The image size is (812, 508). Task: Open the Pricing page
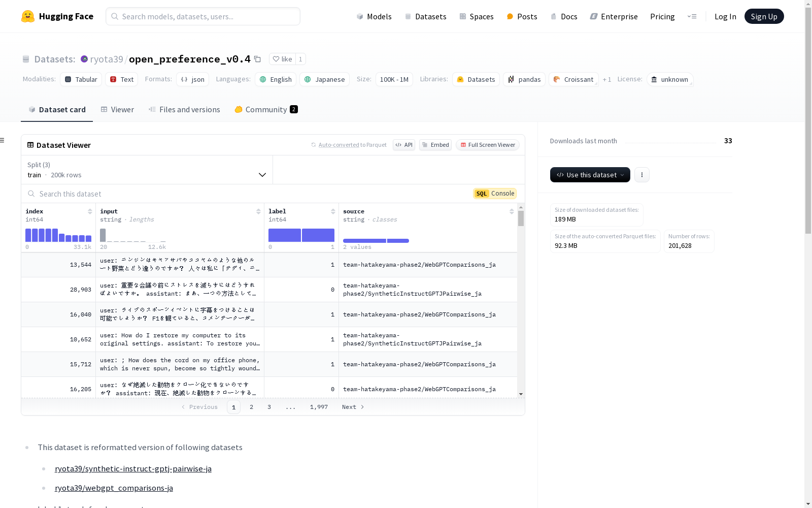click(x=662, y=16)
